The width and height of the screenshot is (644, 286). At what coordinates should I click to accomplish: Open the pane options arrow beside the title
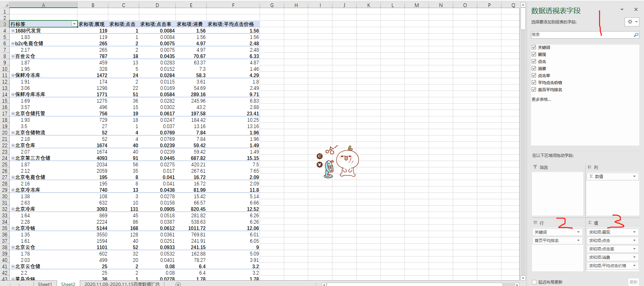tap(622, 10)
